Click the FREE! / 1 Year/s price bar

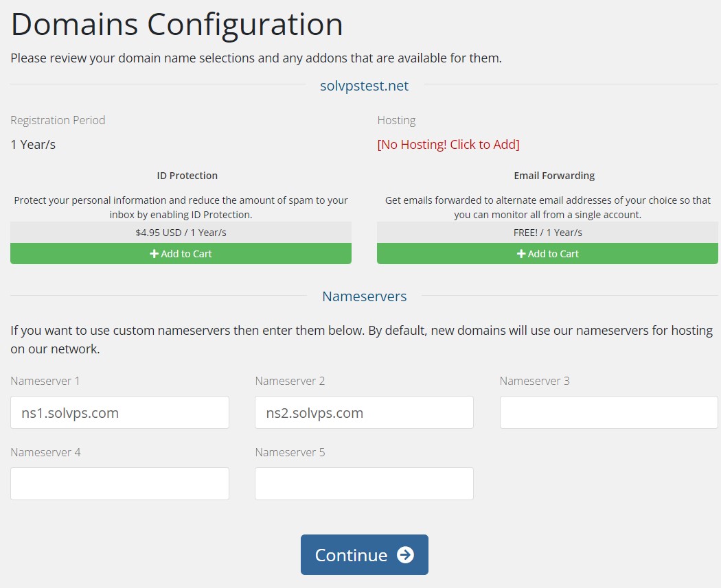(547, 233)
